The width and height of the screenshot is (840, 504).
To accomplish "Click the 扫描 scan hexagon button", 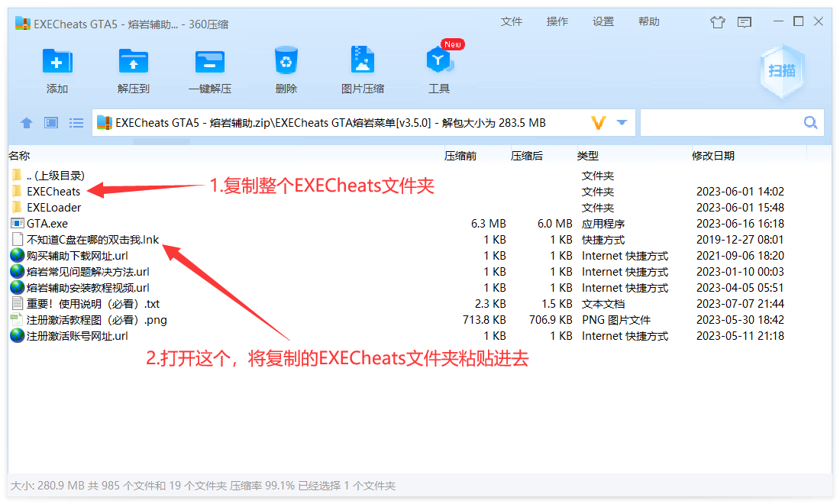I will coord(781,71).
